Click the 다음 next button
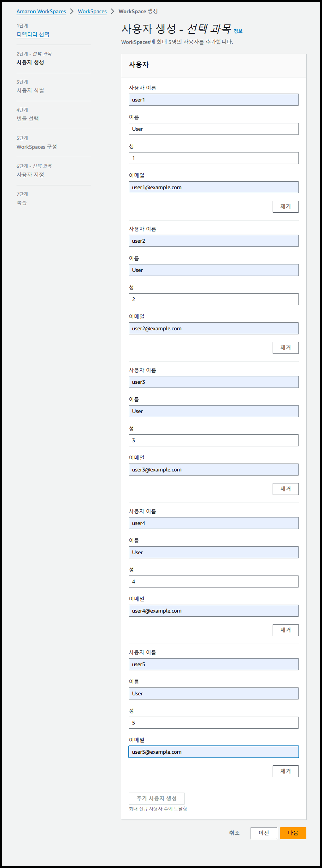This screenshot has height=868, width=322. [293, 833]
